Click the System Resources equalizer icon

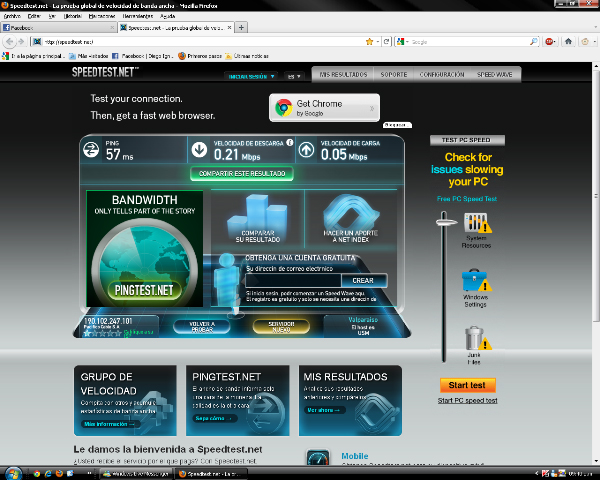point(477,223)
